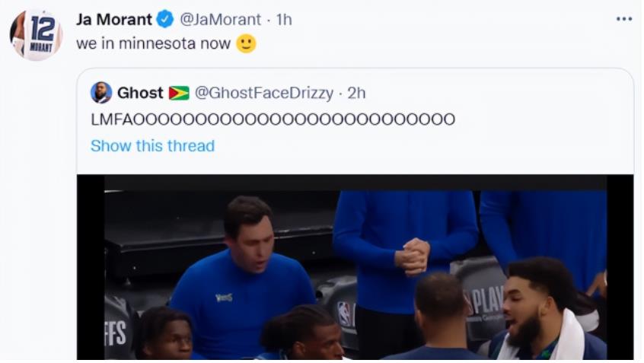Click the @JaMorant handle
The width and height of the screenshot is (644, 363).
220,19
